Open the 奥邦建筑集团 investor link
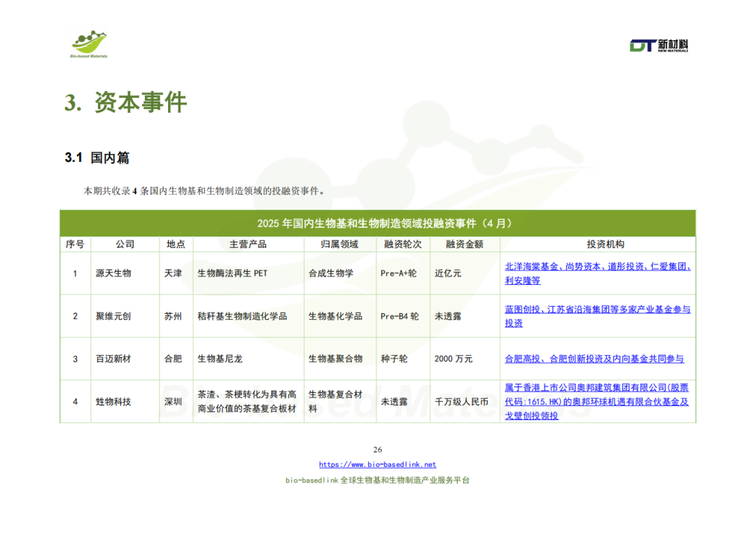This screenshot has height=535, width=756. [x=597, y=401]
